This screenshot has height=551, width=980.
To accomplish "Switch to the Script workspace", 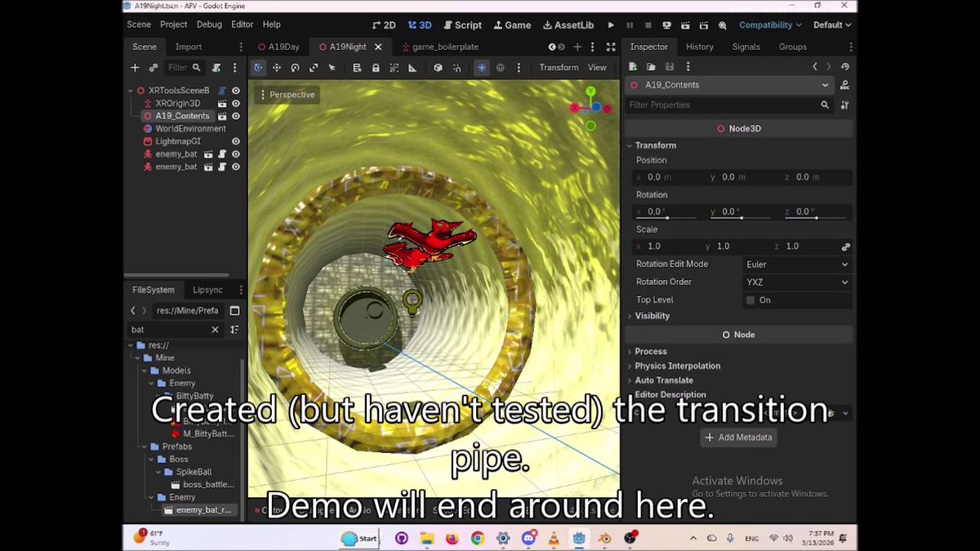I will [x=461, y=25].
